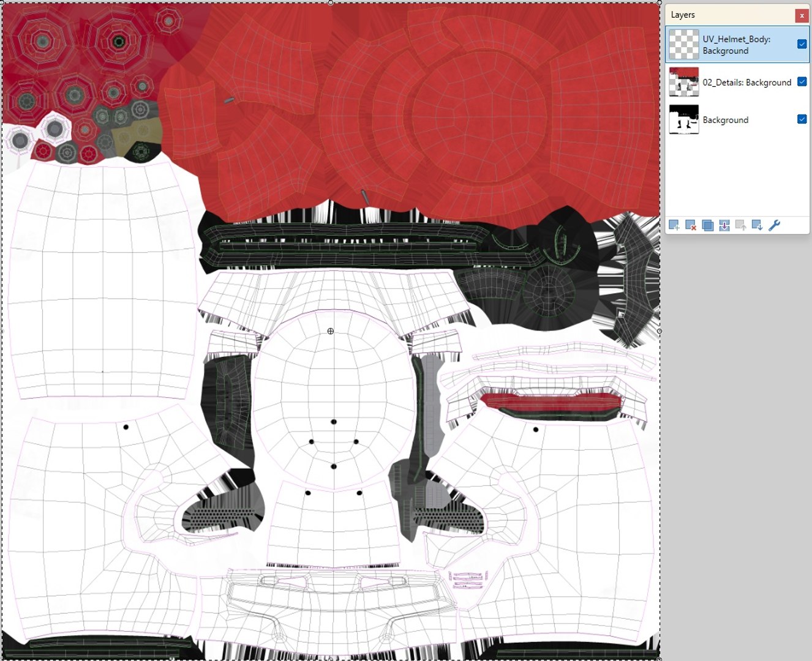812x661 pixels.
Task: Click the UV_Helmet_Body layer thumbnail
Action: (683, 44)
